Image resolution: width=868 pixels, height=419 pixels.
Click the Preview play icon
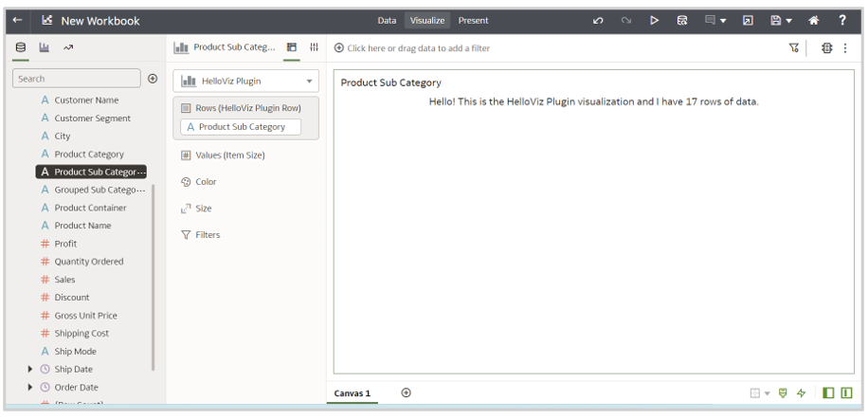point(654,21)
